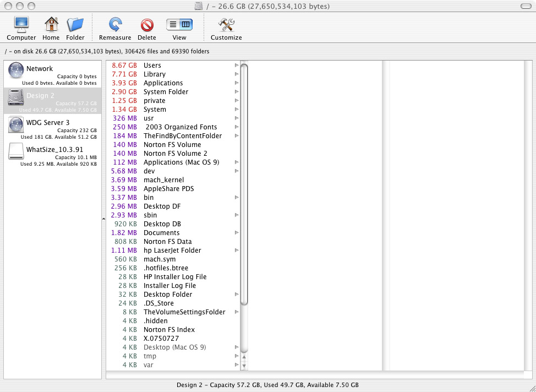This screenshot has height=392, width=536.
Task: Click the drive proxy icon in title bar
Action: [199, 6]
